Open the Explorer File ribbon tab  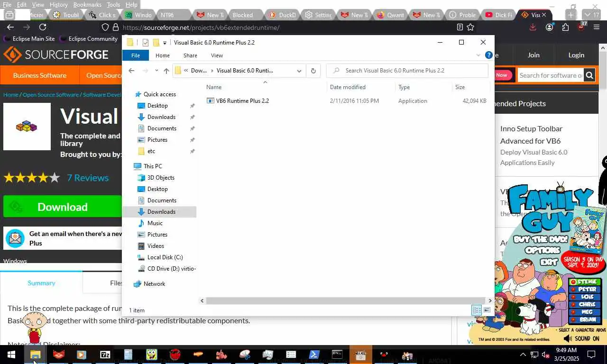tap(136, 55)
